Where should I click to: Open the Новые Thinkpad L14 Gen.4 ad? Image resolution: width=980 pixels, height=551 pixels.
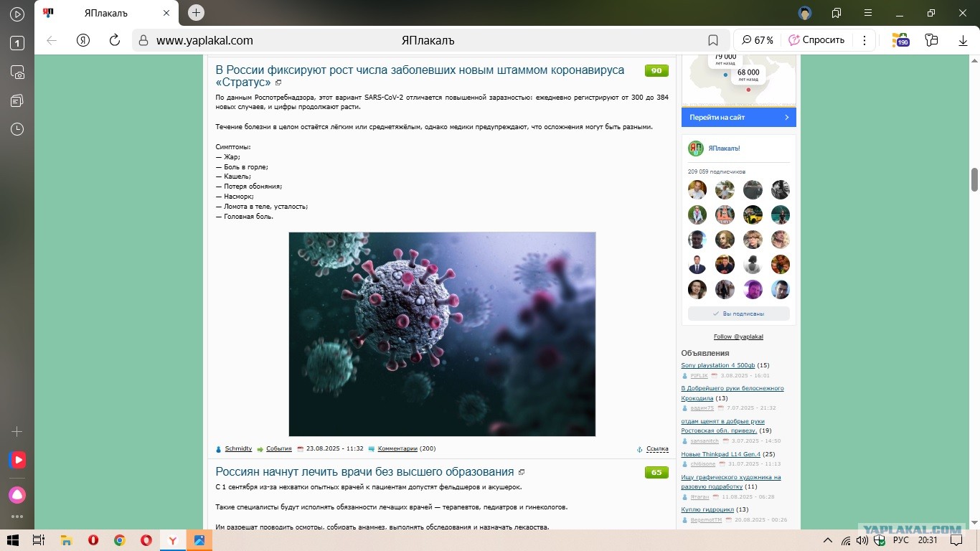tap(720, 454)
